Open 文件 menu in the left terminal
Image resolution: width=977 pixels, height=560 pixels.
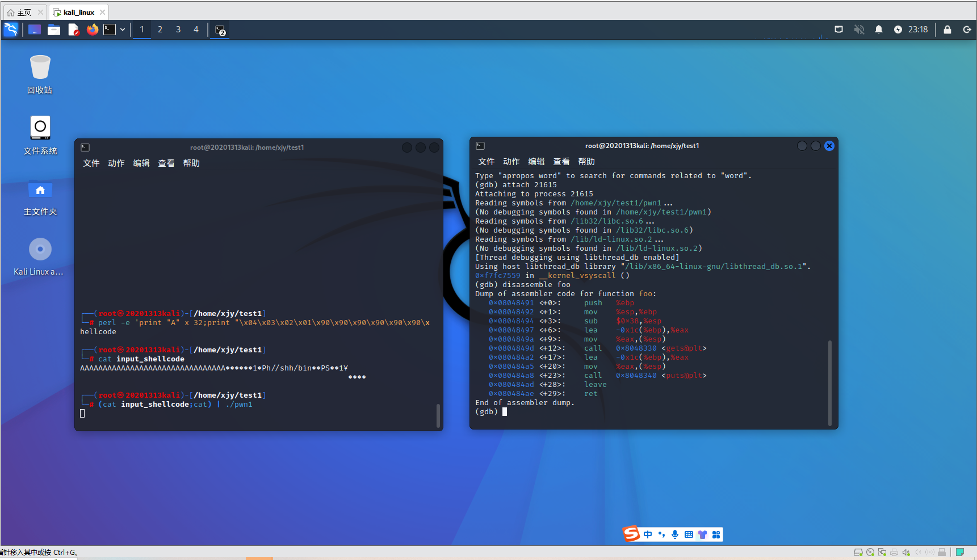point(91,163)
